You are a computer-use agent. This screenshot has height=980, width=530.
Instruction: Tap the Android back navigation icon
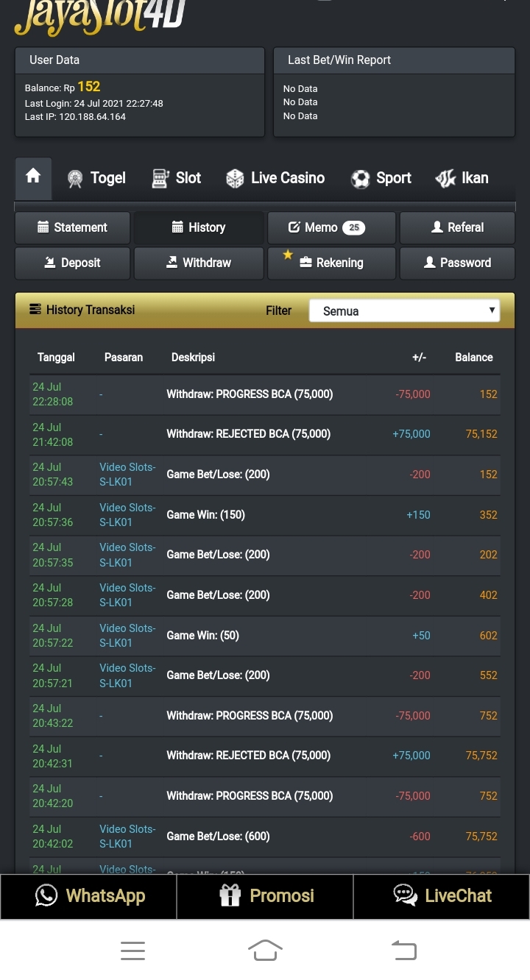click(x=404, y=951)
